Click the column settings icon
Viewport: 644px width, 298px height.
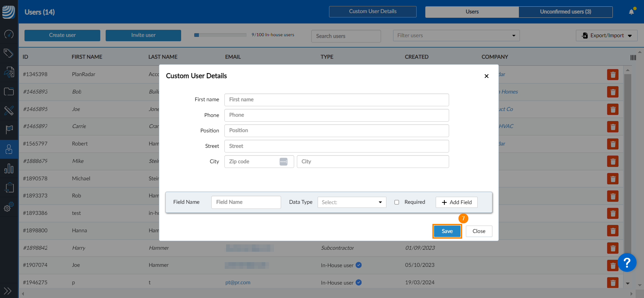(633, 58)
